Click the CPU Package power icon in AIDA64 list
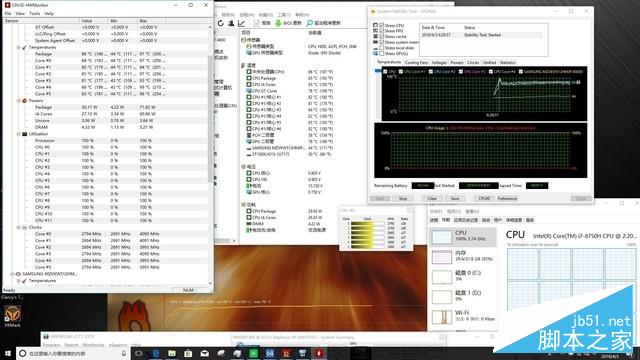 click(249, 211)
